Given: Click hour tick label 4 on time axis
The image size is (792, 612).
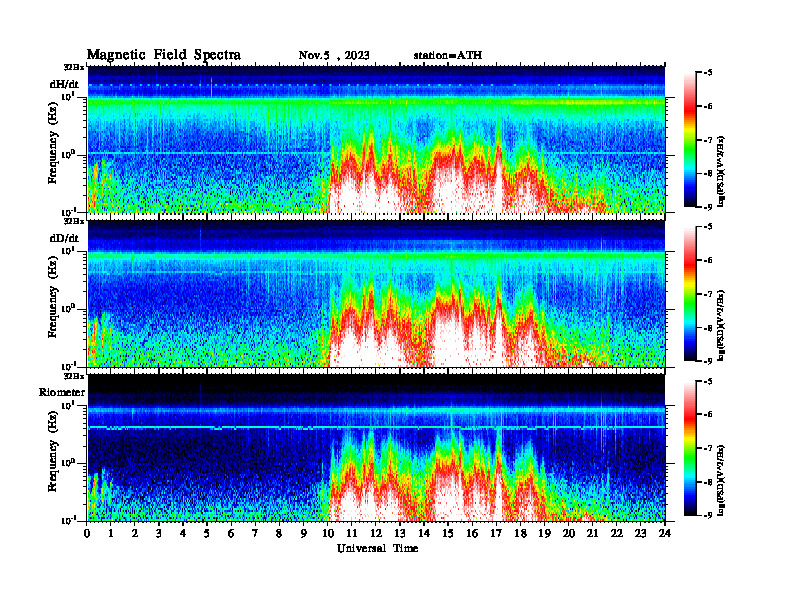Looking at the screenshot, I should (x=183, y=533).
